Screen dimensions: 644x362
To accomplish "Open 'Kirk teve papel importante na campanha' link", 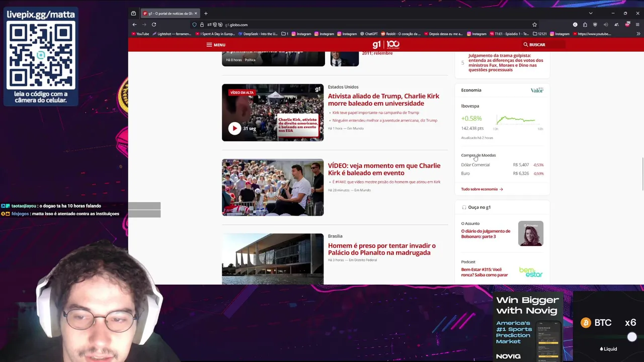I will [x=375, y=113].
